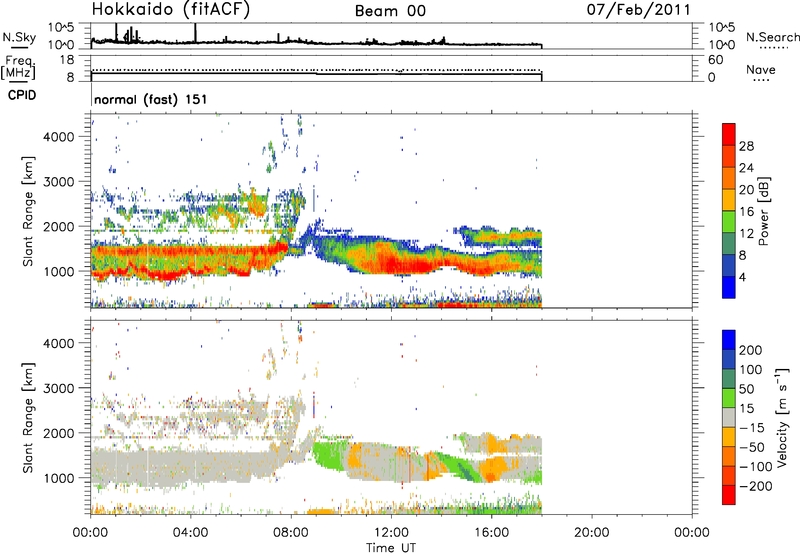
Task: Click the '18' frequency axis tick label
Action: click(67, 60)
